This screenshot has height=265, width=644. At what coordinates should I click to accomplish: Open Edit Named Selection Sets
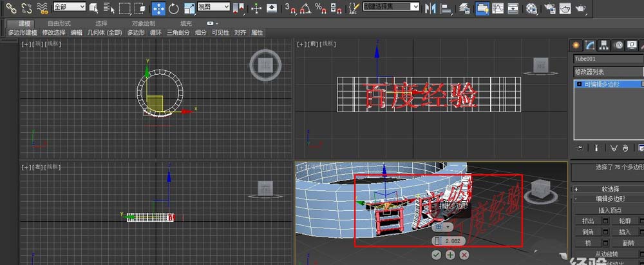(353, 7)
